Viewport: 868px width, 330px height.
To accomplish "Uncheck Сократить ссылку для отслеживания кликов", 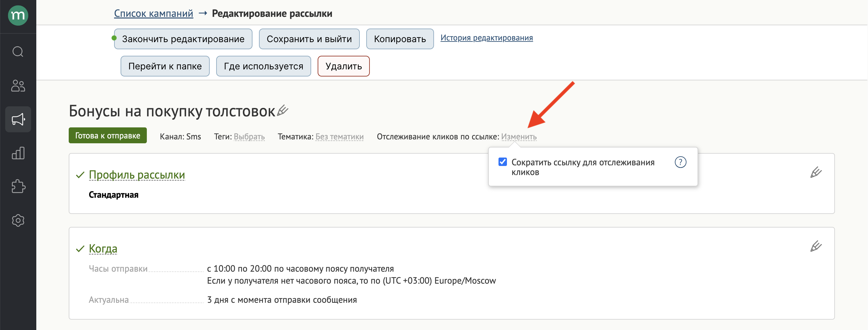I will tap(502, 162).
